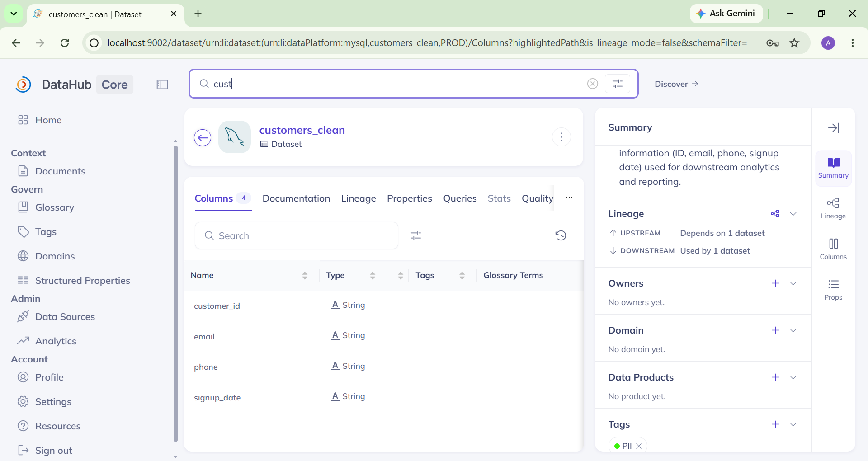The height and width of the screenshot is (461, 868).
Task: Click the DataHub logo icon
Action: click(23, 85)
